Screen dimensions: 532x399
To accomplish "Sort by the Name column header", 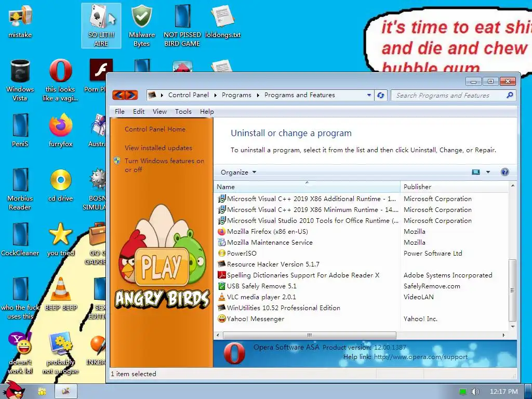I will [307, 187].
